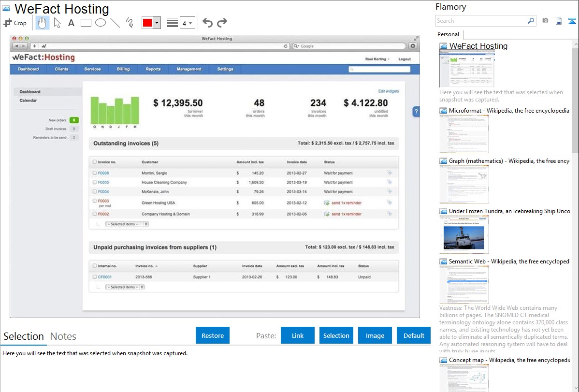Switch to the Selection tab
The image size is (579, 392).
[24, 336]
